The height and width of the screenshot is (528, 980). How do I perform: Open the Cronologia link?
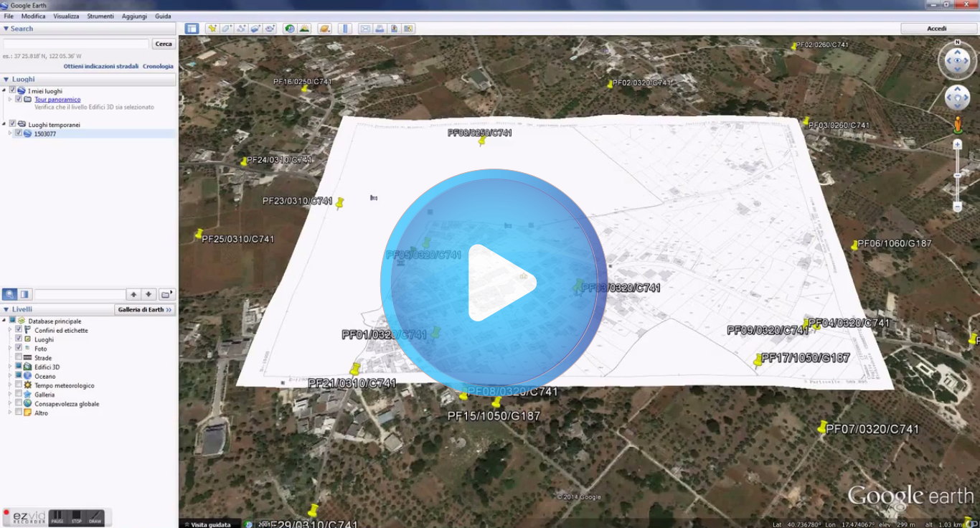[158, 66]
